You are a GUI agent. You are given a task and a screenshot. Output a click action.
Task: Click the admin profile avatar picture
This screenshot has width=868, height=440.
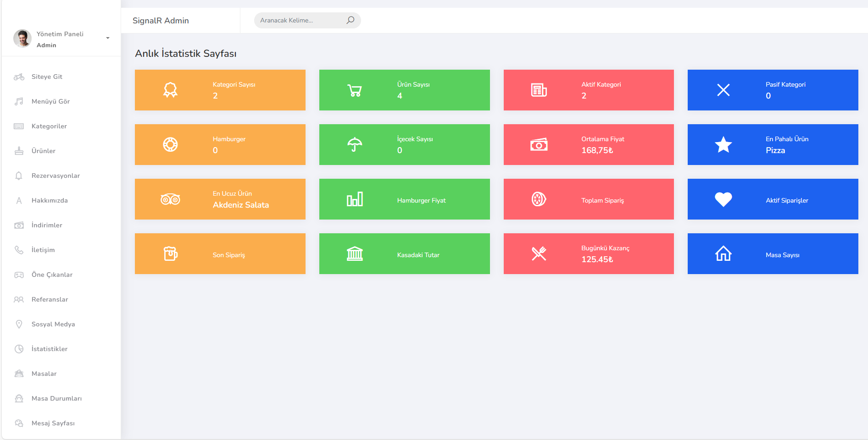[x=22, y=38]
